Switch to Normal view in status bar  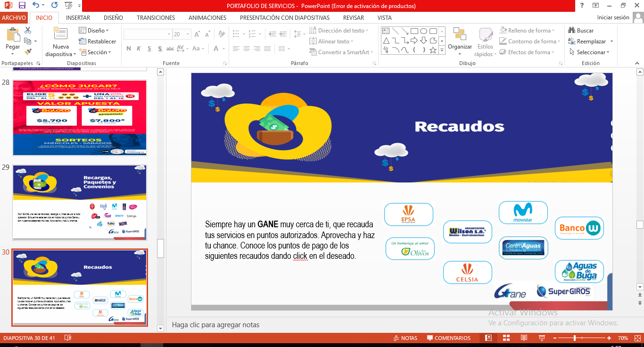(489, 338)
